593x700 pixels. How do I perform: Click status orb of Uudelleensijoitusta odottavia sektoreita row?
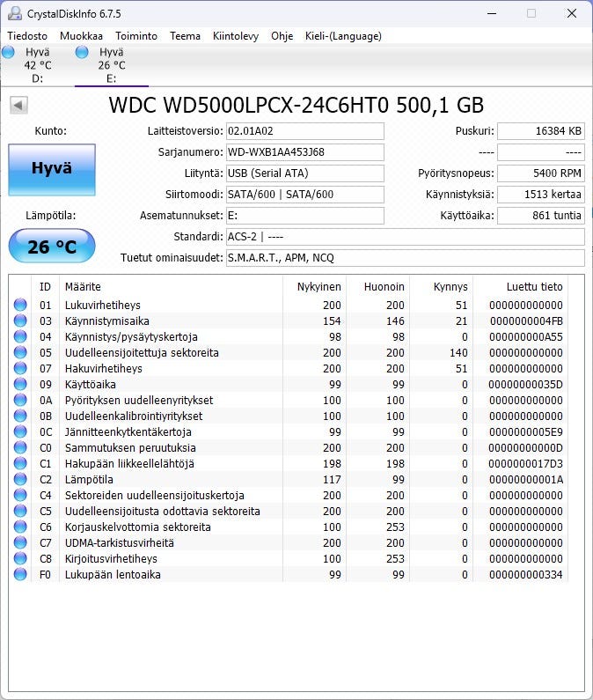(x=20, y=511)
